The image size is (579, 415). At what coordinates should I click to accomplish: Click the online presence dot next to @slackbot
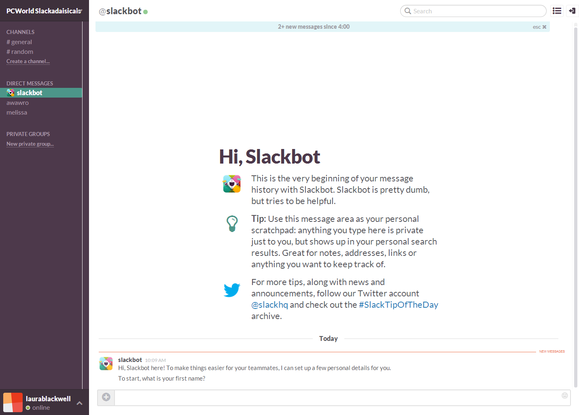[x=145, y=12]
